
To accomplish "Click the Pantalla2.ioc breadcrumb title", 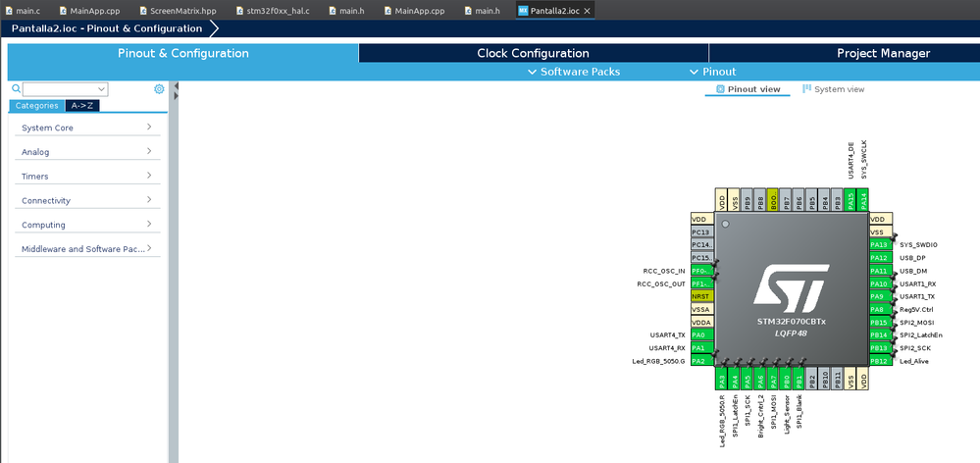I will point(106,28).
